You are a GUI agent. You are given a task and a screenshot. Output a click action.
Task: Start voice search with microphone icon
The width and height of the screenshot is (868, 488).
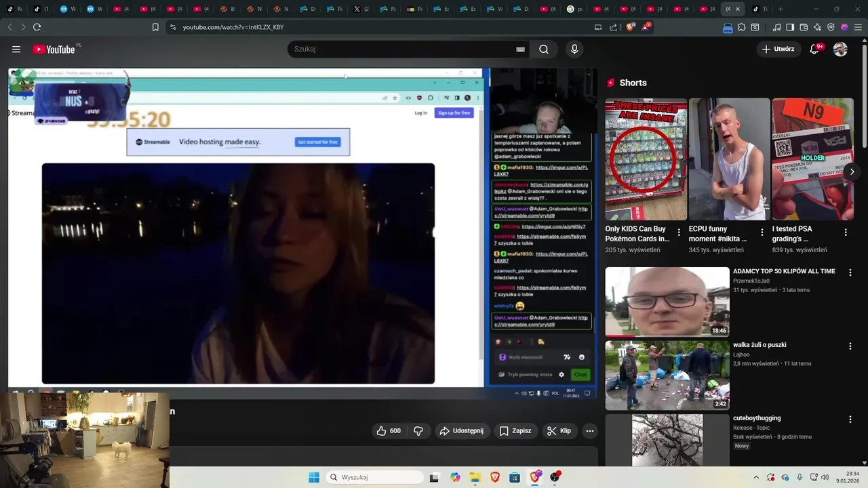[574, 49]
